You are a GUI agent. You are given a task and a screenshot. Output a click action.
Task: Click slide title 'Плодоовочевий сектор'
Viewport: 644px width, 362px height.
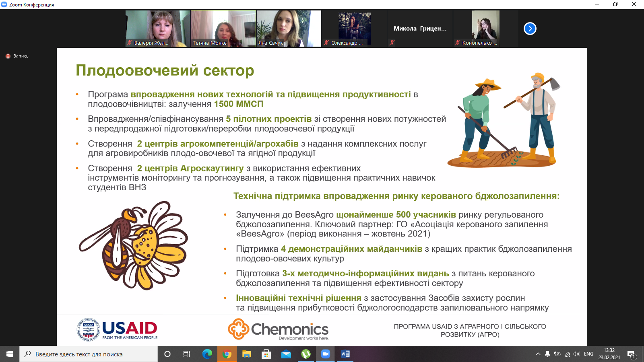click(165, 70)
